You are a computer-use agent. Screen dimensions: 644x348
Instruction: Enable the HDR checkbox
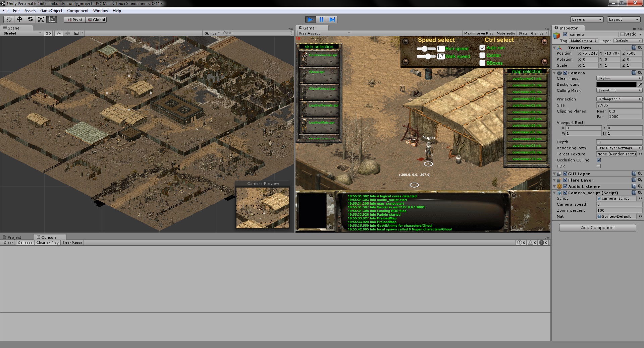click(599, 166)
